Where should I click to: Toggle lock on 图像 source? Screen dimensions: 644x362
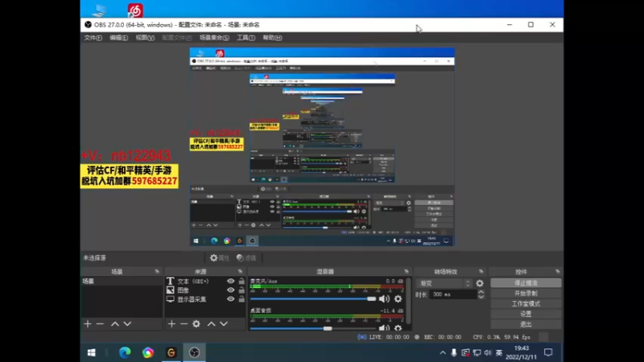pyautogui.click(x=242, y=290)
